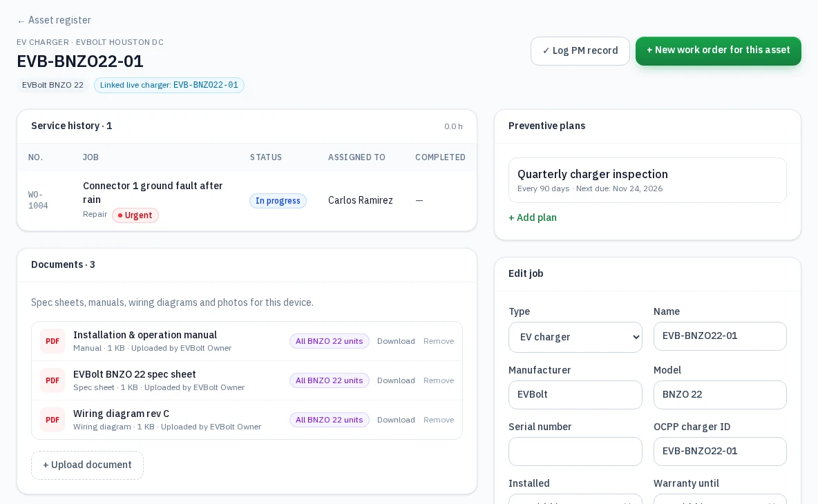Download EVBolt BNZO 22 spec sheet

396,380
